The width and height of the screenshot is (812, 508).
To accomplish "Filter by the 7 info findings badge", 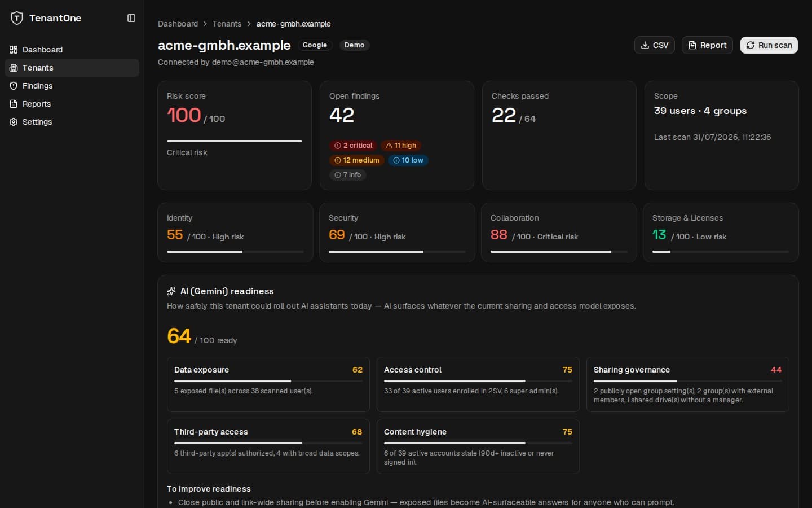I will 347,175.
